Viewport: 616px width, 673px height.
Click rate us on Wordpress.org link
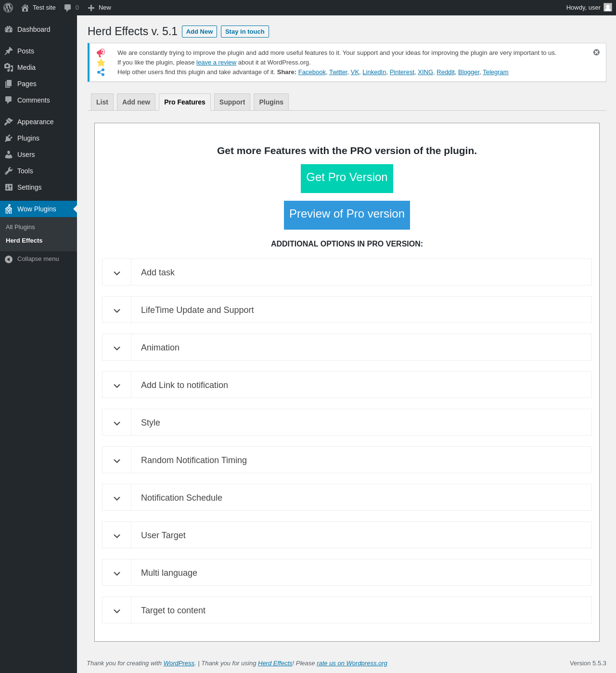352,663
